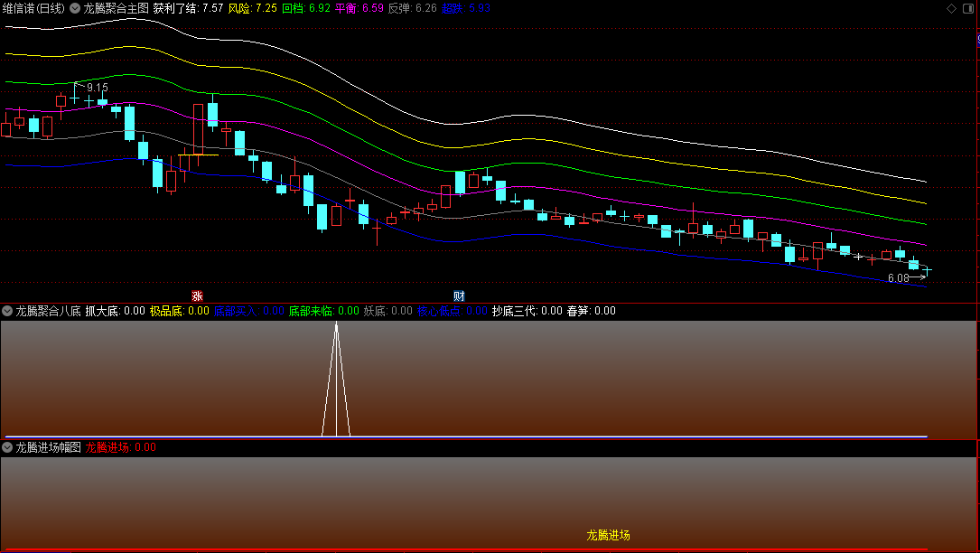Click the 6.08 low price label
The width and height of the screenshot is (980, 553).
pyautogui.click(x=899, y=277)
